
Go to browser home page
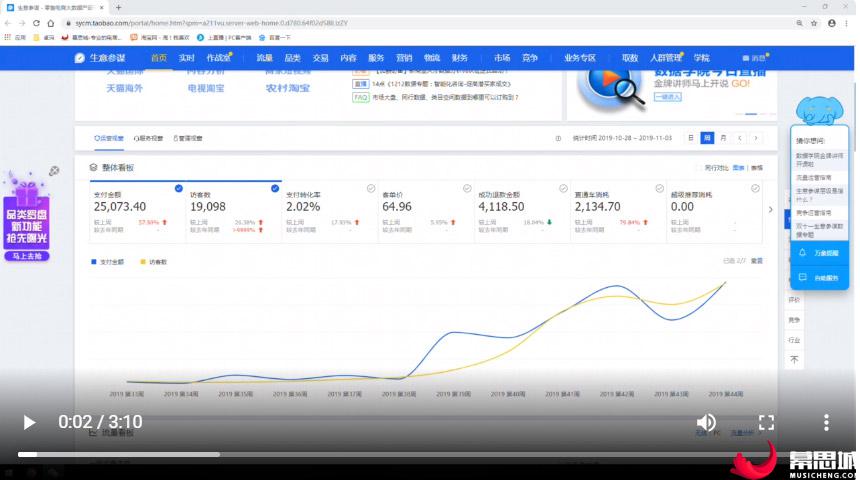tap(50, 23)
